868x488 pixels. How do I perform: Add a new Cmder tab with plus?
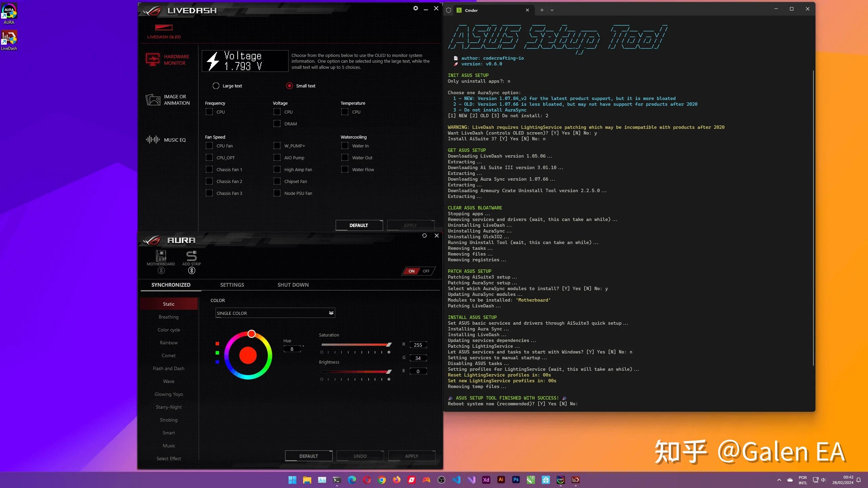tap(542, 10)
